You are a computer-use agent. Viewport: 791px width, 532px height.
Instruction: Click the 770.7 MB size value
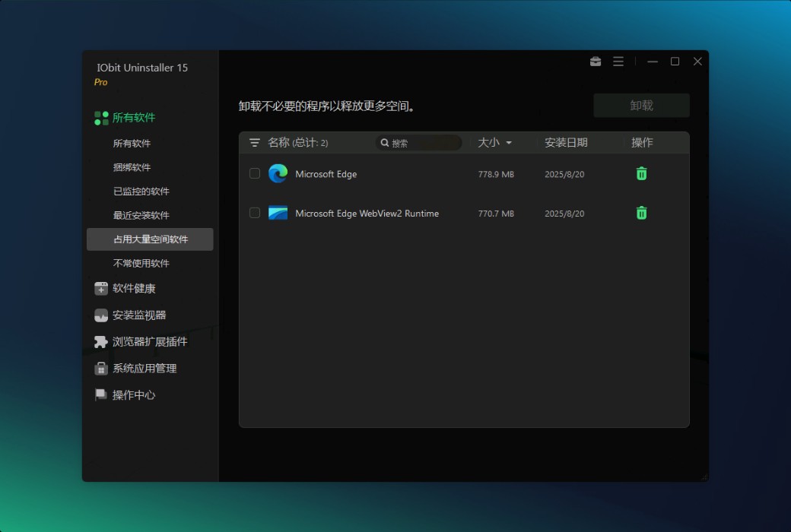pyautogui.click(x=496, y=214)
